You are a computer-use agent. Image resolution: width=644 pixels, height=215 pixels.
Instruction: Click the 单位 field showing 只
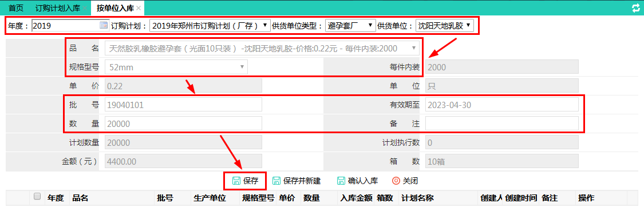click(x=502, y=86)
